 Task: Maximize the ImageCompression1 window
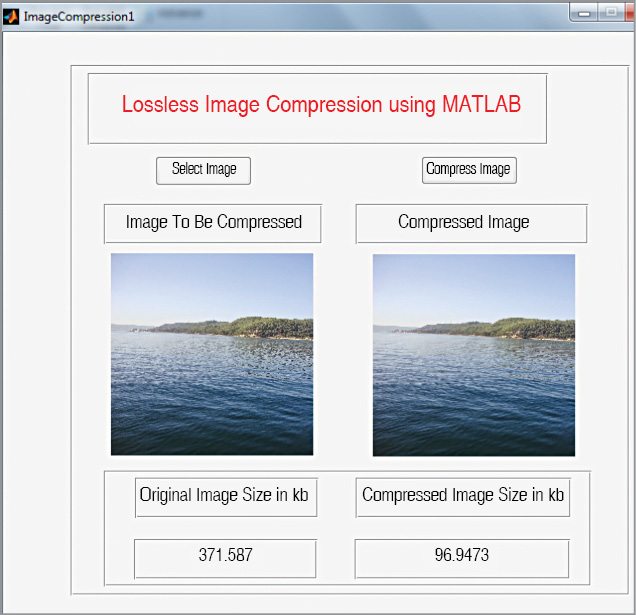click(609, 11)
